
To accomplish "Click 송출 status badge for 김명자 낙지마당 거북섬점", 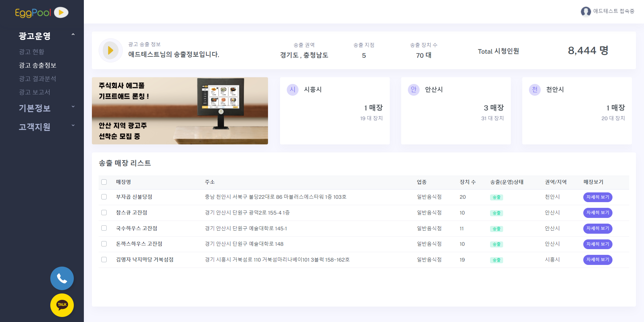I will pyautogui.click(x=496, y=260).
